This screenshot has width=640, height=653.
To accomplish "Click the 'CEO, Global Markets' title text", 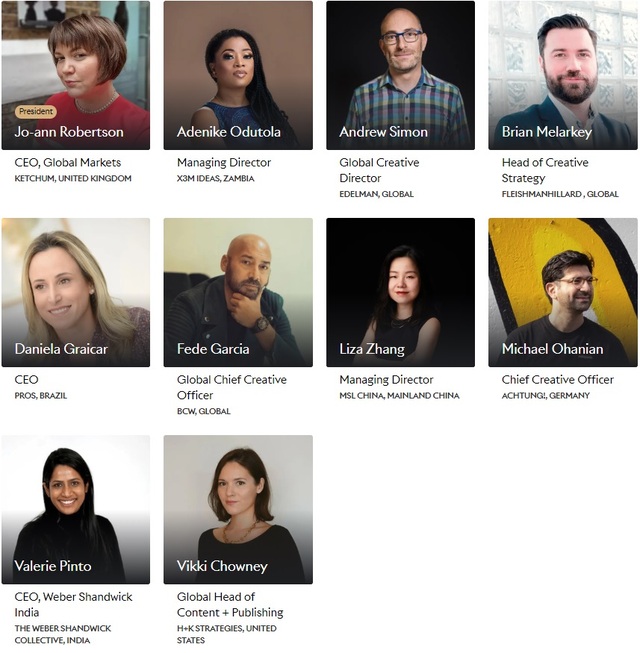I will click(68, 162).
